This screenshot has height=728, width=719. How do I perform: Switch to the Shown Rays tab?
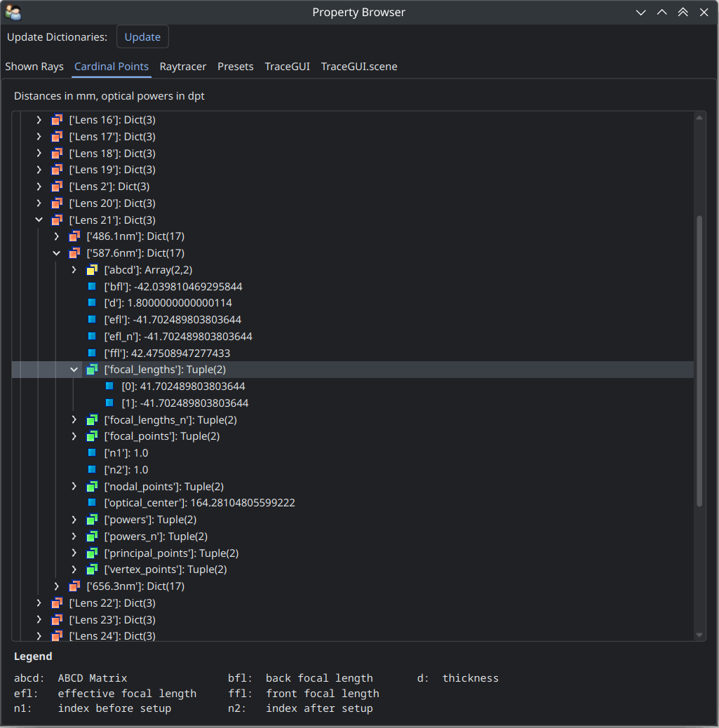coord(34,67)
